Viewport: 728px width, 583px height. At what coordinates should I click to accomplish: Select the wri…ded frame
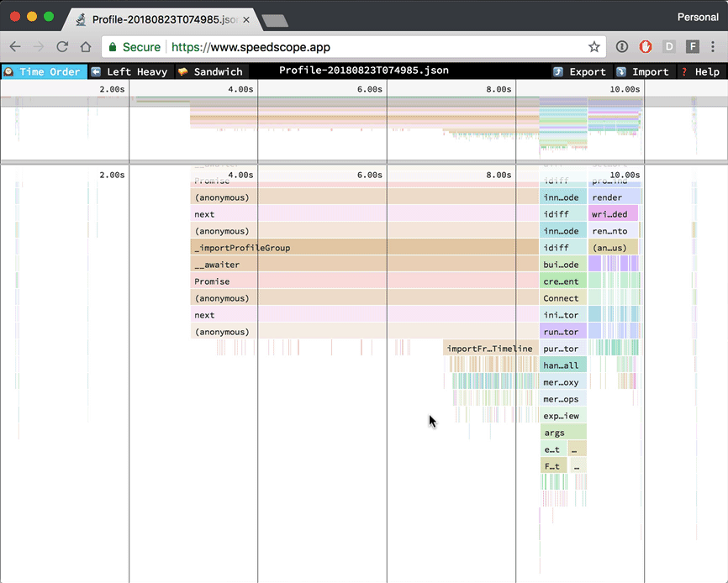click(x=612, y=214)
